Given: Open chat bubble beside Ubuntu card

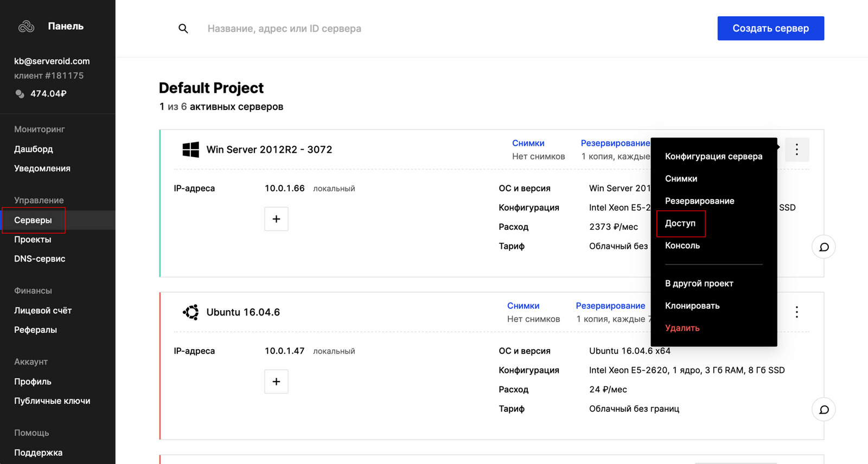Looking at the screenshot, I should [x=824, y=410].
